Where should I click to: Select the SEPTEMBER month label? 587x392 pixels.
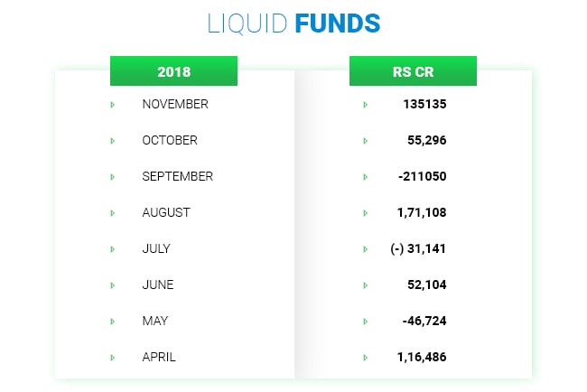(178, 177)
